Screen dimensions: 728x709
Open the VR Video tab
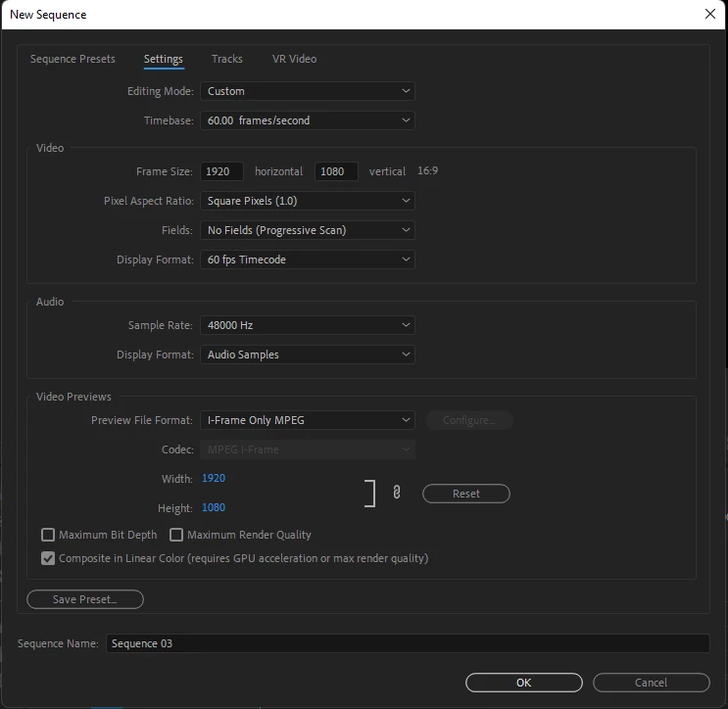click(294, 59)
